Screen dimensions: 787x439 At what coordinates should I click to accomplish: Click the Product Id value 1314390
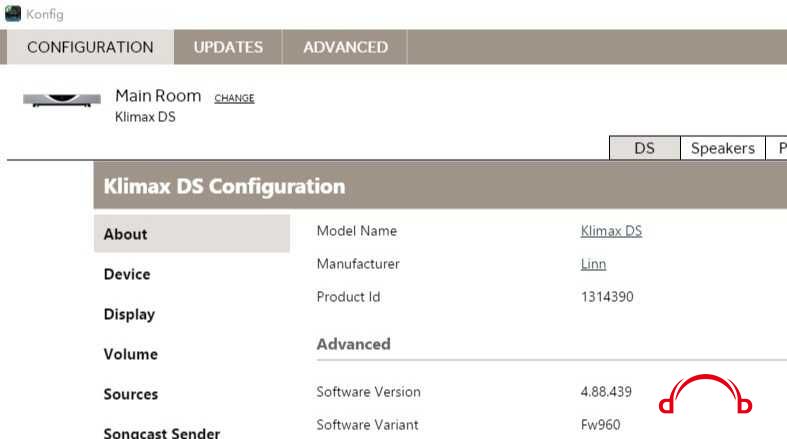pyautogui.click(x=607, y=297)
